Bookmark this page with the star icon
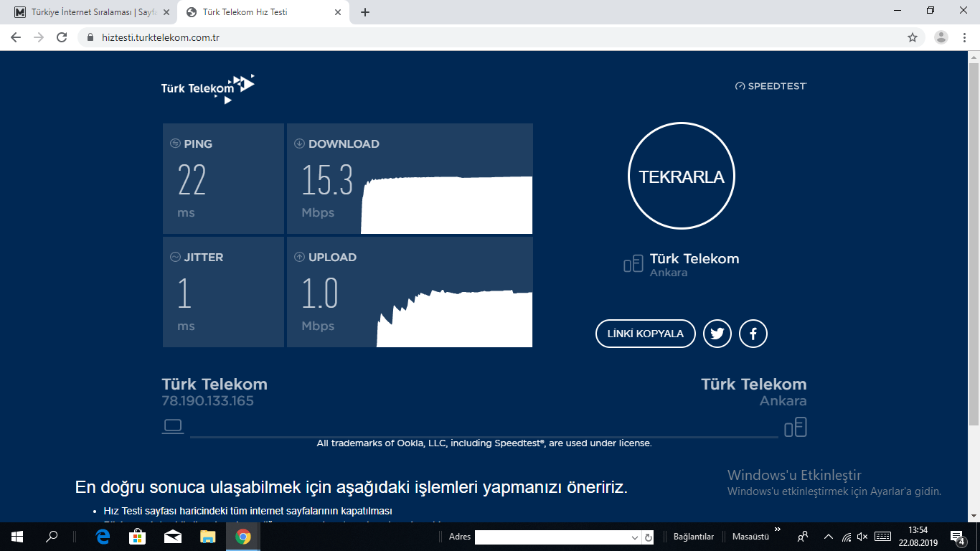The width and height of the screenshot is (980, 551). click(913, 37)
